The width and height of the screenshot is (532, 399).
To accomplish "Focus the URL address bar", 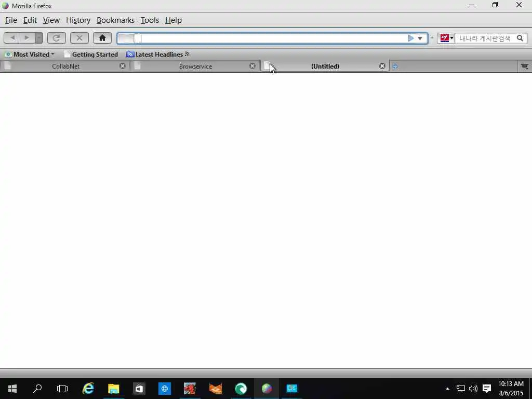I will pyautogui.click(x=271, y=38).
